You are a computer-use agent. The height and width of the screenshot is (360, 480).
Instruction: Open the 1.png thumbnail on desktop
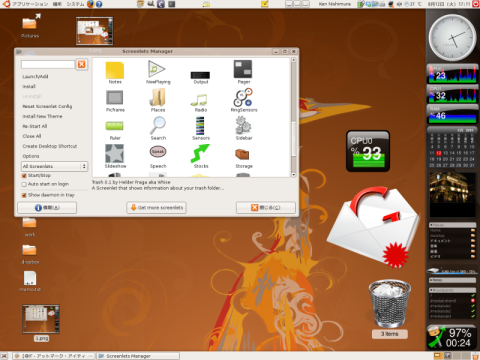tap(41, 319)
